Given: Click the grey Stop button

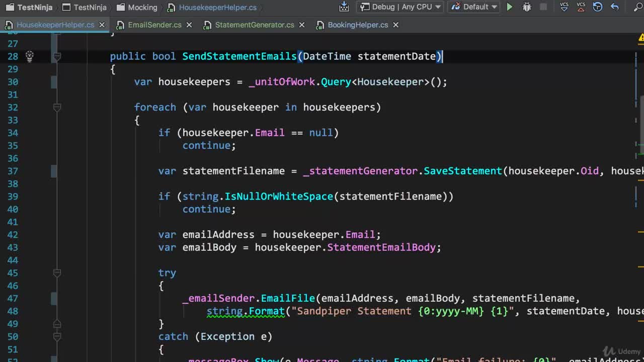Looking at the screenshot, I should [543, 7].
